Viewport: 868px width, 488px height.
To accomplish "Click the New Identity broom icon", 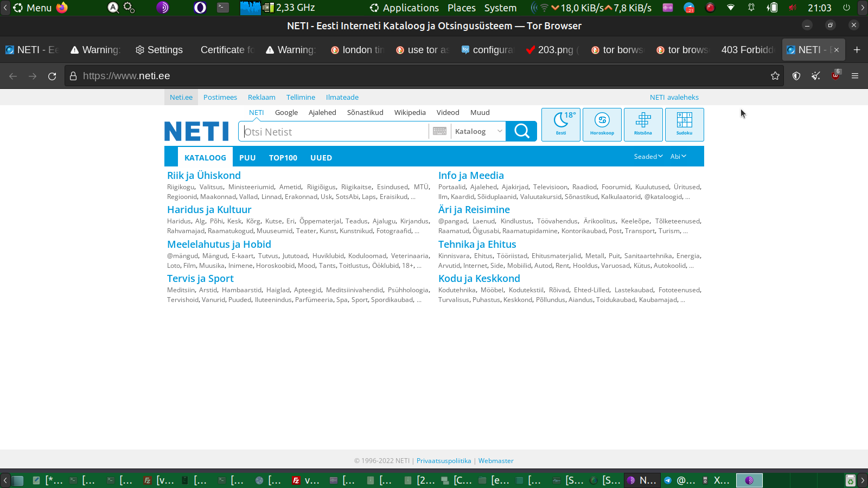I will pyautogui.click(x=816, y=76).
